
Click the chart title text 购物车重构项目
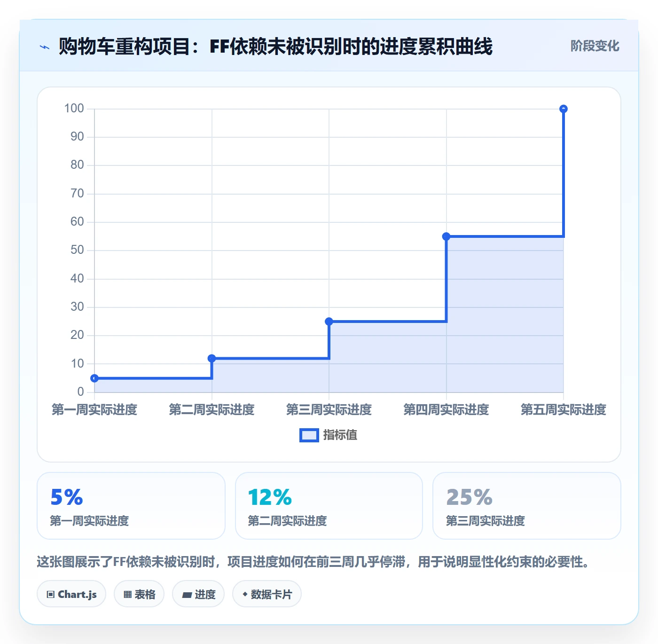pyautogui.click(x=124, y=47)
